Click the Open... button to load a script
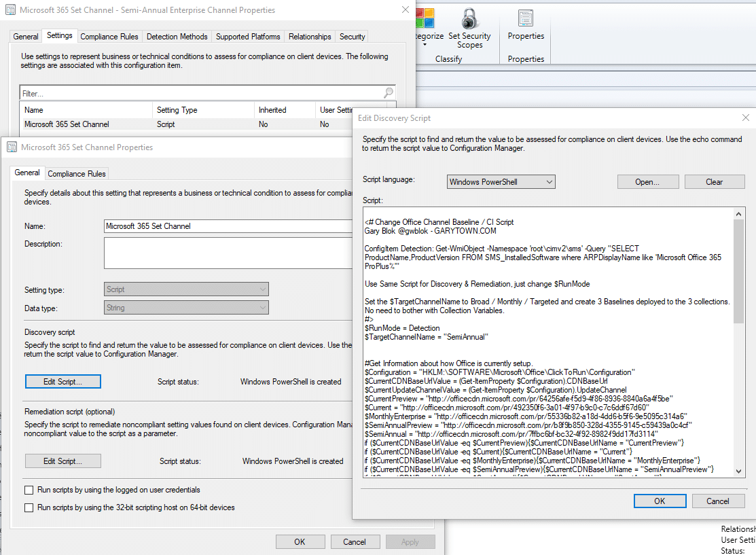The width and height of the screenshot is (756, 555). click(x=647, y=182)
